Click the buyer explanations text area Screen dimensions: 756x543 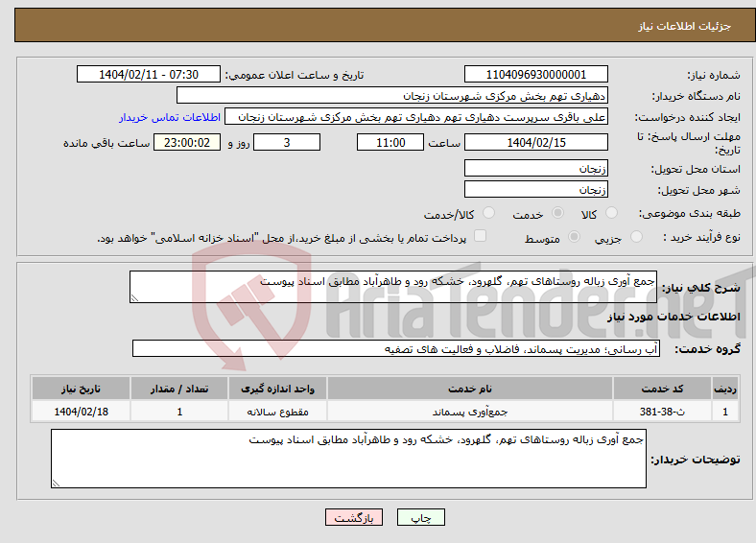(348, 459)
